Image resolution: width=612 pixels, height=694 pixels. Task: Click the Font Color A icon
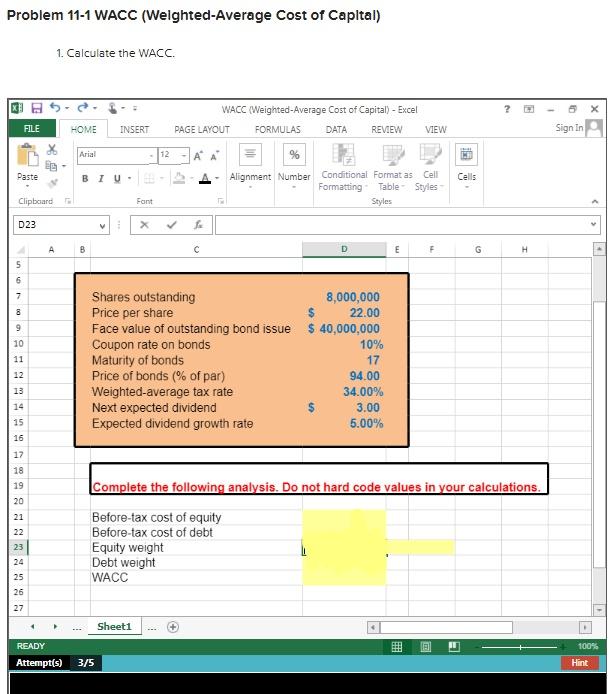205,178
